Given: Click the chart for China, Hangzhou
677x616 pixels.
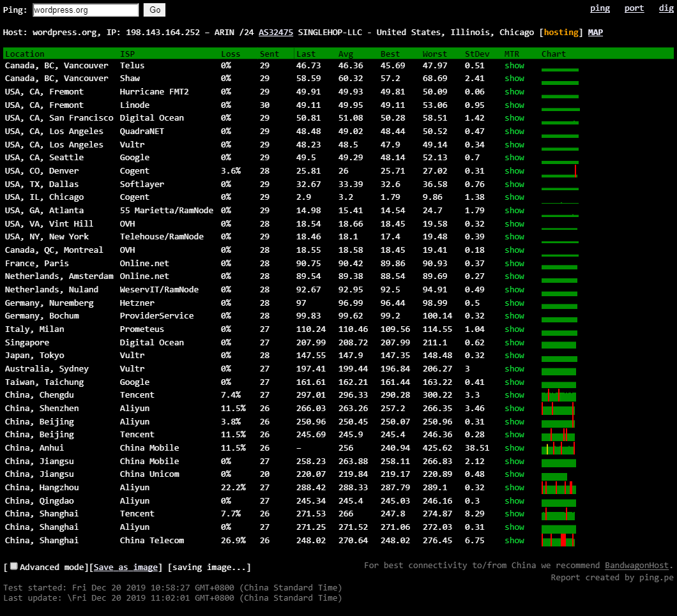Looking at the screenshot, I should [558, 488].
